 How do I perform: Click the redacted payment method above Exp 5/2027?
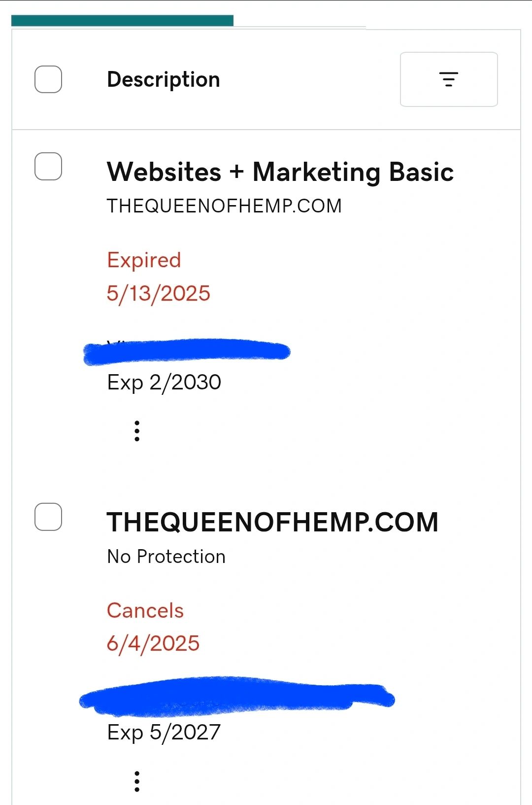[236, 697]
